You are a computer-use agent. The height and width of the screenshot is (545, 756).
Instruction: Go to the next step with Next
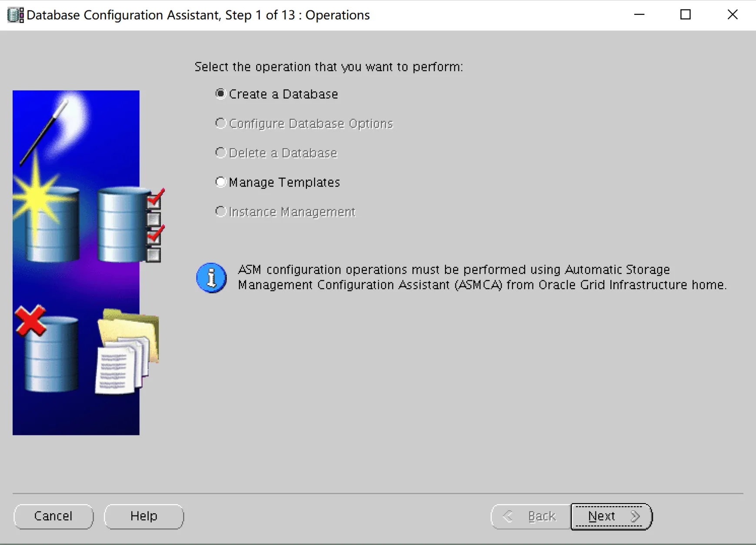click(611, 516)
